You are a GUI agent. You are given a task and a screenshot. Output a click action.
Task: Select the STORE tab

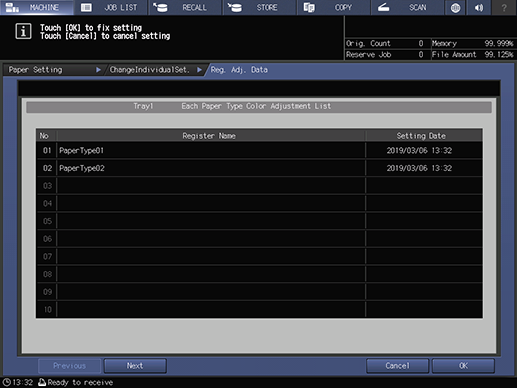pos(259,7)
